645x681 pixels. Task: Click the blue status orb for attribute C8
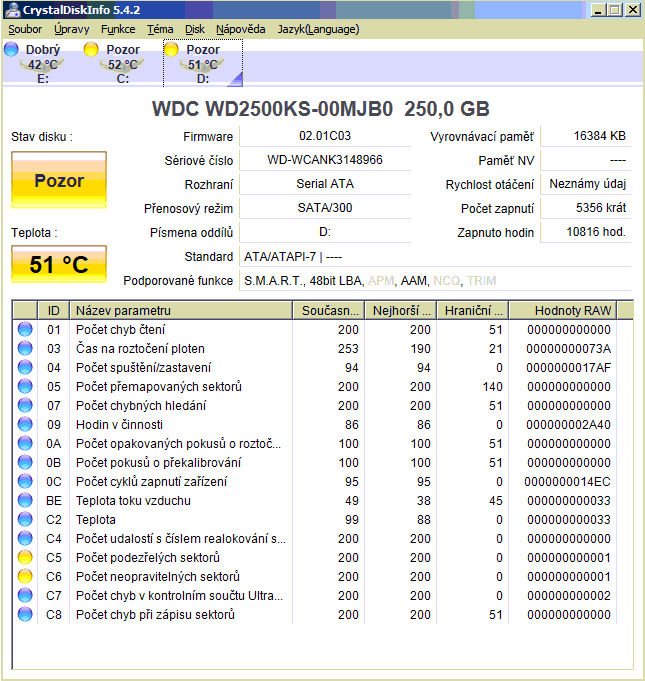click(x=25, y=614)
